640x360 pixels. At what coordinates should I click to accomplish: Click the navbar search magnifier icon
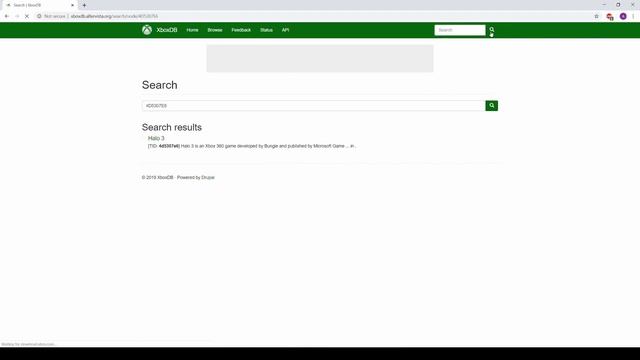pos(492,30)
